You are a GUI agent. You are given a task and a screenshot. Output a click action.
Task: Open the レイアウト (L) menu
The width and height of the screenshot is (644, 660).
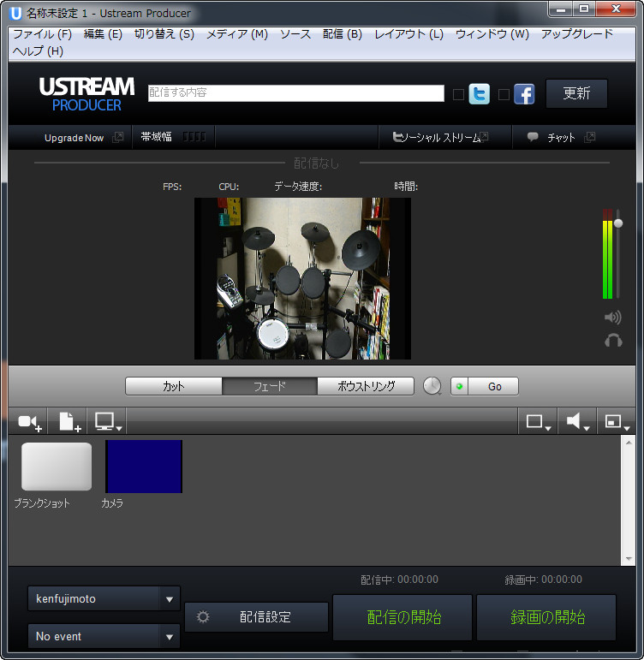pyautogui.click(x=409, y=34)
